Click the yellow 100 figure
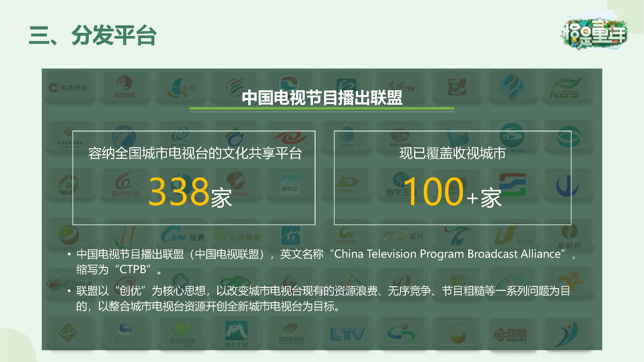Screen dimensions: 644x362 434,191
